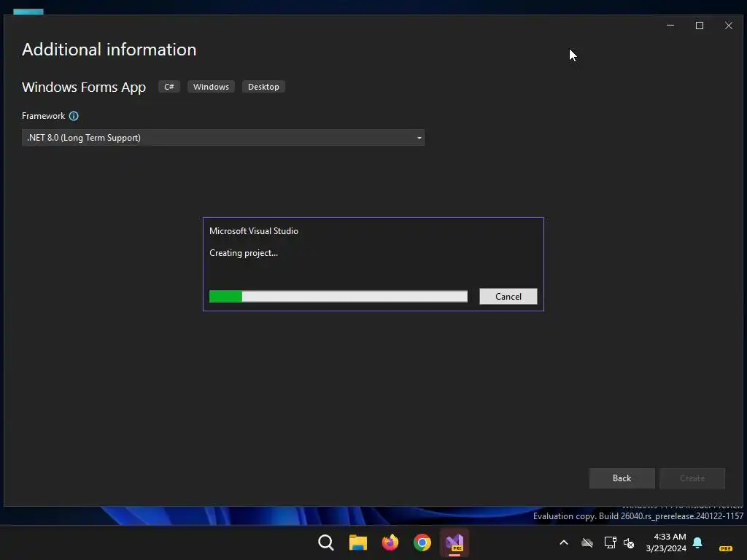Click the Microsoft Visual Studio dialog title
747x560 pixels.
pyautogui.click(x=254, y=231)
